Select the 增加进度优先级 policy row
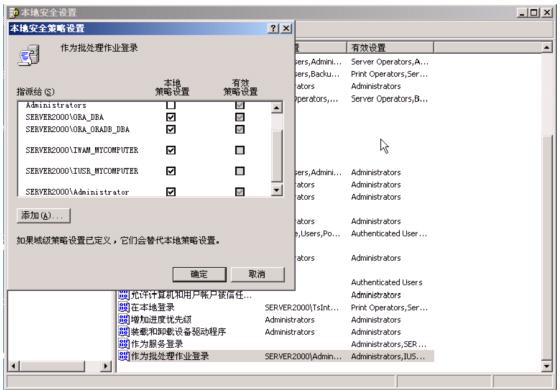This screenshot has width=560, height=391. point(276,319)
